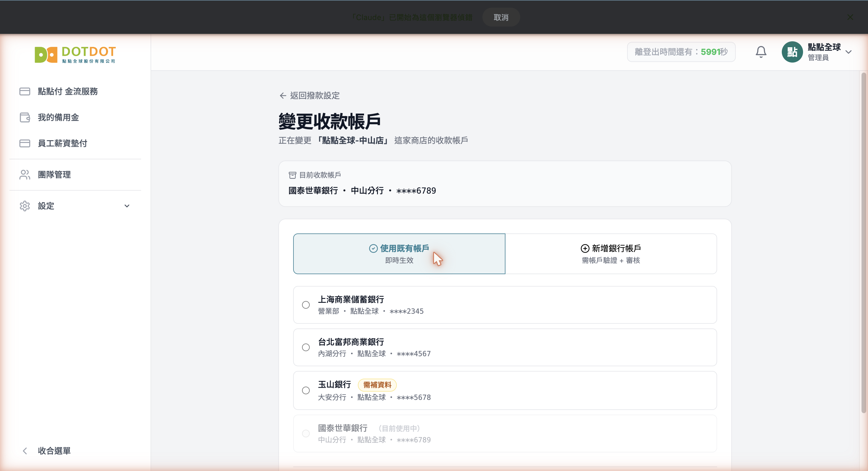Expand the 設定 menu chevron

127,206
